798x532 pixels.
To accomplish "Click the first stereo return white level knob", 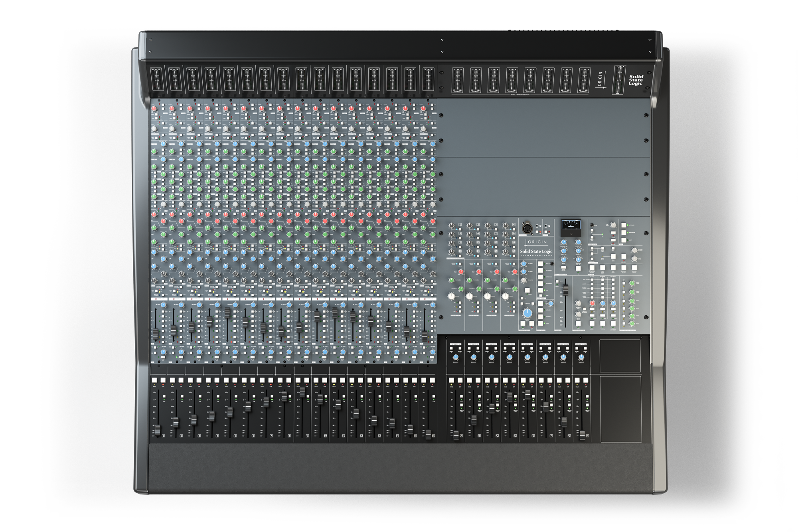I will point(451,296).
